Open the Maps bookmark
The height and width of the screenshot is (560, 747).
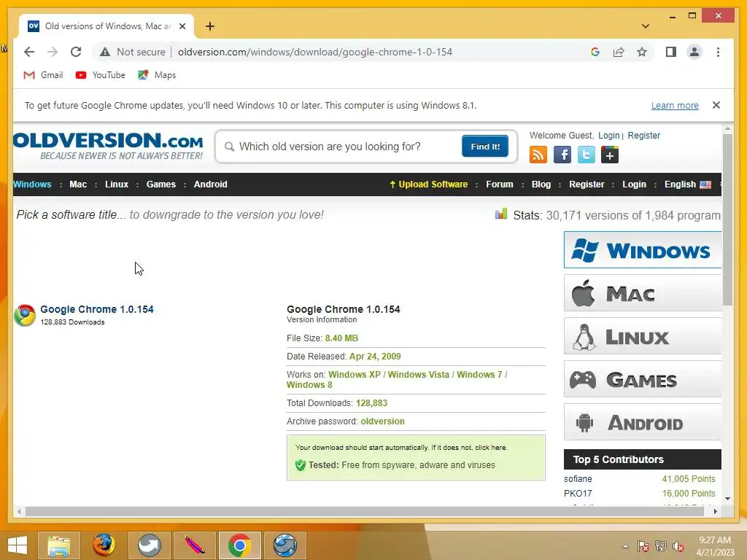click(157, 75)
